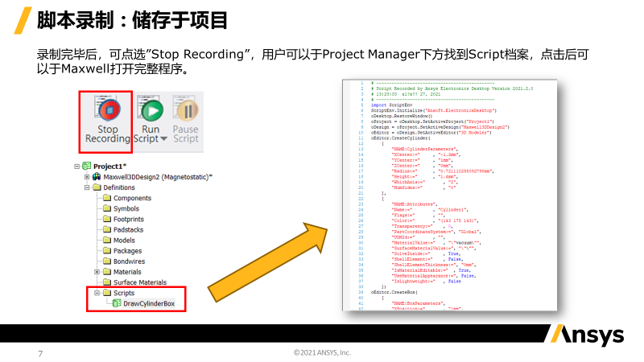
Task: Click the ©2021 ANSYS, Inc. footer text
Action: pos(323,352)
